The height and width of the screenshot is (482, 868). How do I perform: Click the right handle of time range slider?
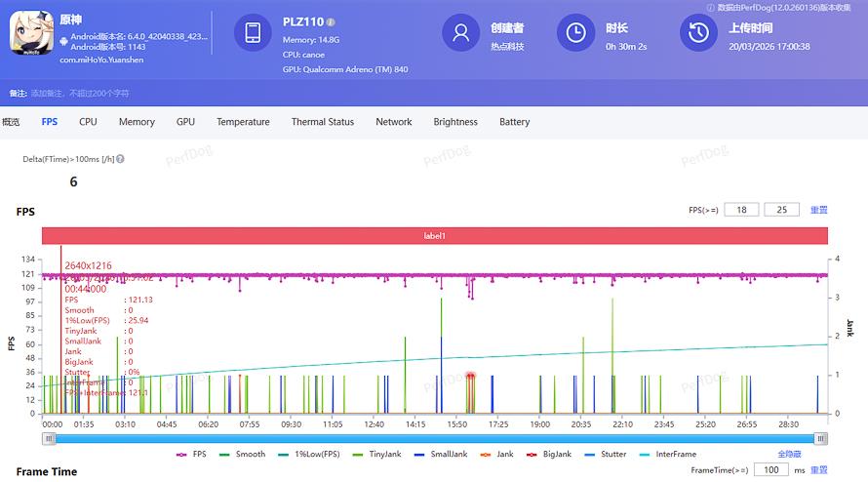821,439
